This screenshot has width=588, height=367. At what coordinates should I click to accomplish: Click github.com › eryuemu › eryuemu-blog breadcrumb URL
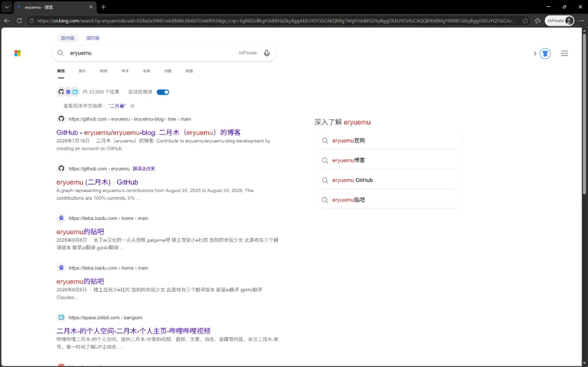(x=130, y=119)
